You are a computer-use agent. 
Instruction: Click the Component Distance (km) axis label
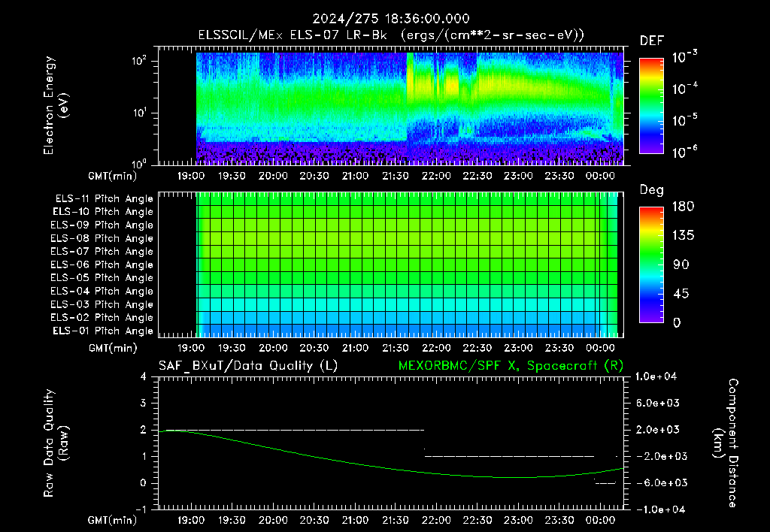coord(726,443)
